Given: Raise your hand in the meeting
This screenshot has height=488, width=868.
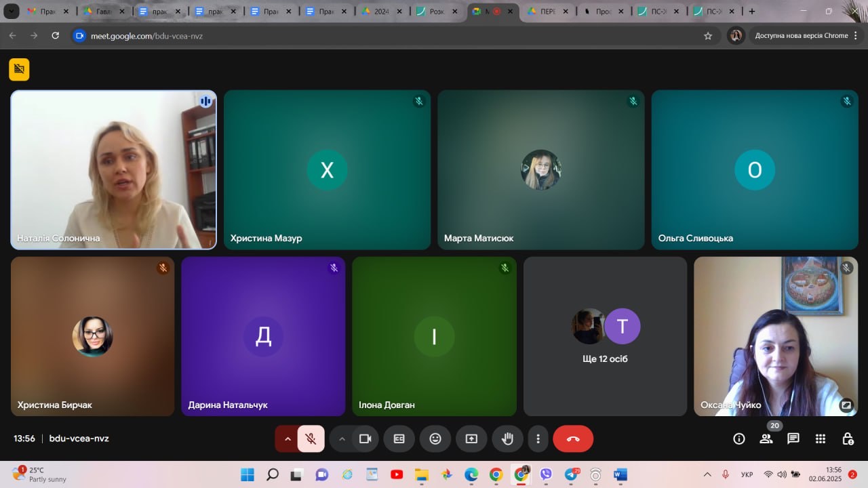Looking at the screenshot, I should click(x=507, y=439).
